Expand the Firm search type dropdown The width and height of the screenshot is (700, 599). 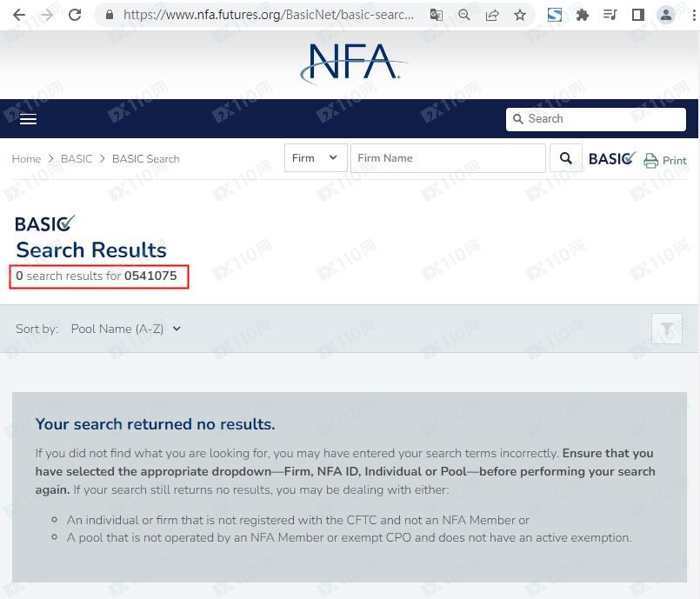(x=315, y=158)
